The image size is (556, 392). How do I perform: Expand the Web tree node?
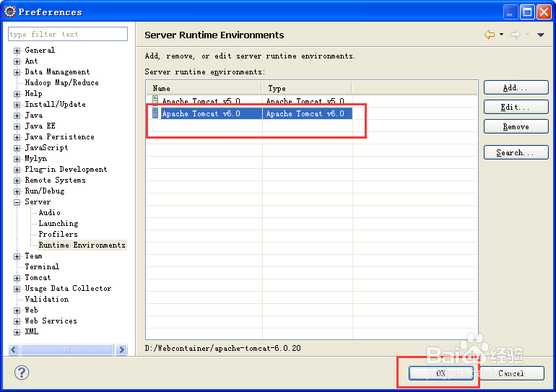[x=17, y=310]
